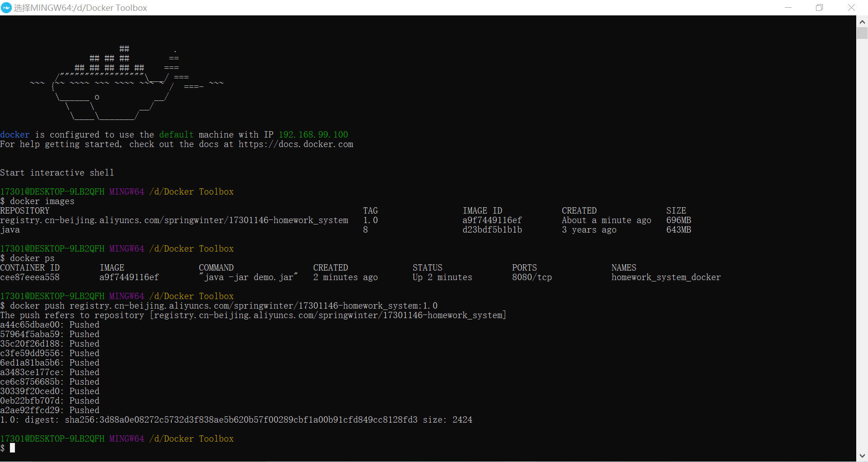The height and width of the screenshot is (462, 868).
Task: Select the container ID cee87eeea558
Action: 30,277
